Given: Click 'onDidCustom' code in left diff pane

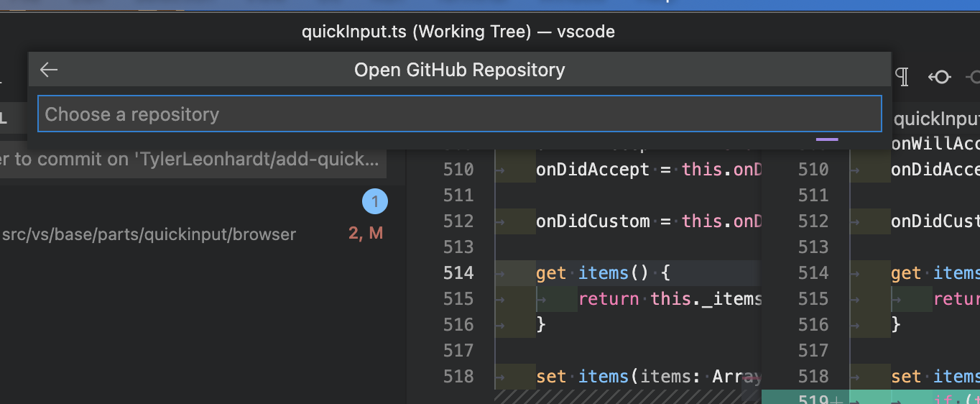Looking at the screenshot, I should click(x=593, y=221).
